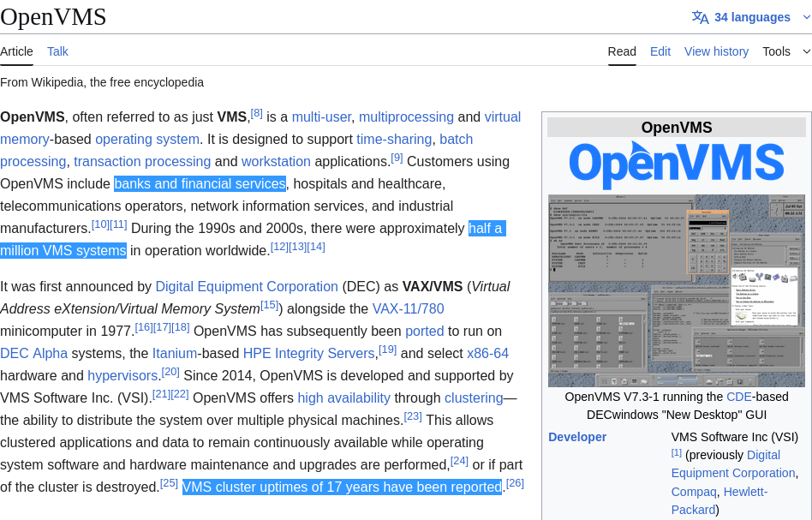Open citation reference [21]
Viewport: 812px width, 520px height.
pyautogui.click(x=161, y=394)
